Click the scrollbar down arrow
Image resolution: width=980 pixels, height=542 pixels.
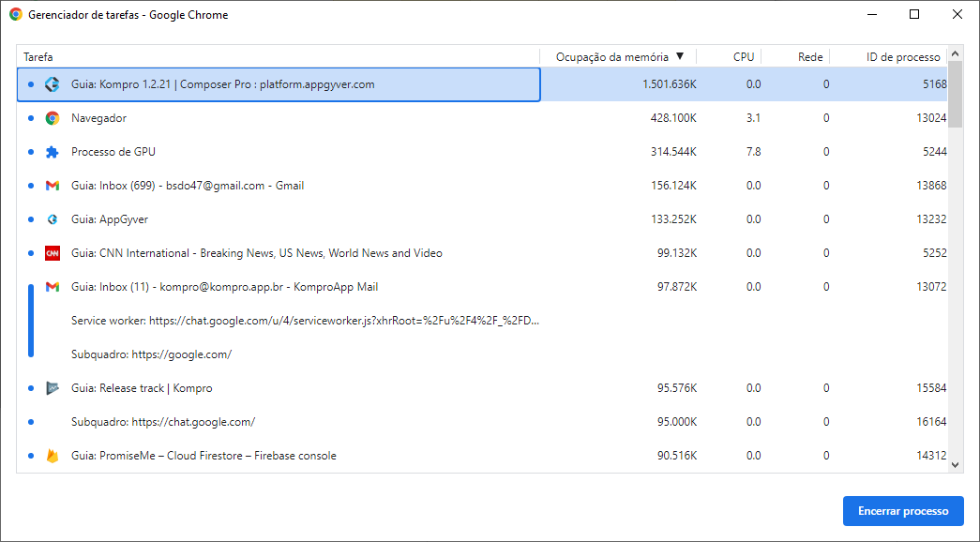[955, 464]
